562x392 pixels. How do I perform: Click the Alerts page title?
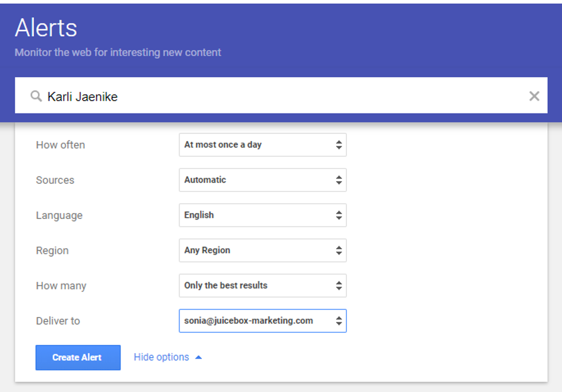46,28
